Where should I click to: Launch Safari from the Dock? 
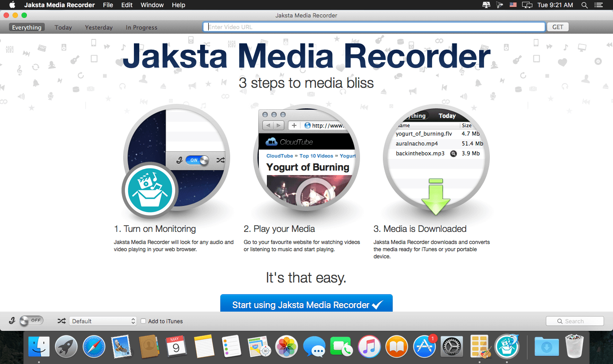tap(94, 347)
